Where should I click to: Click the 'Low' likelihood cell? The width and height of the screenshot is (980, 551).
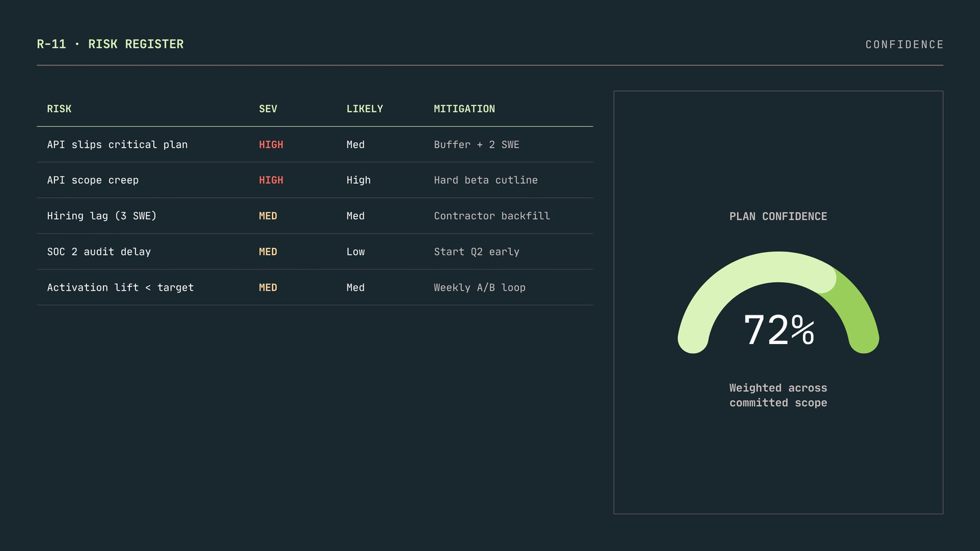(x=355, y=252)
